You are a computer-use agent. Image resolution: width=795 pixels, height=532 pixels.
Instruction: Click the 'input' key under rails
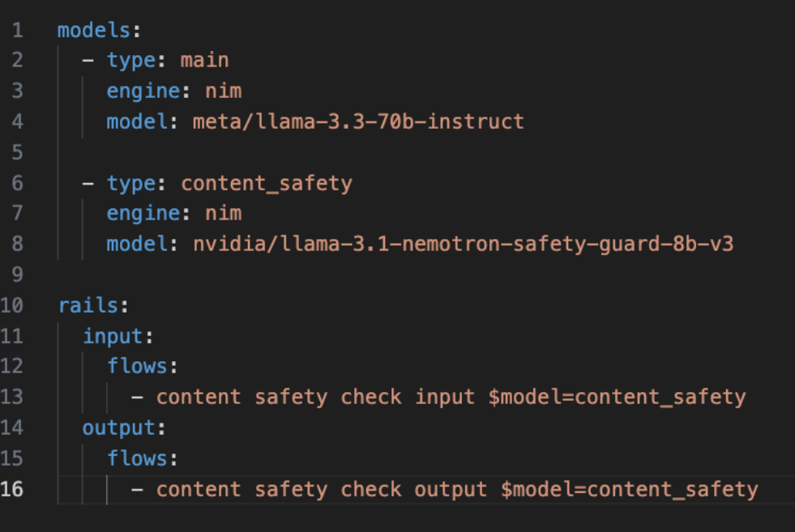click(x=113, y=336)
